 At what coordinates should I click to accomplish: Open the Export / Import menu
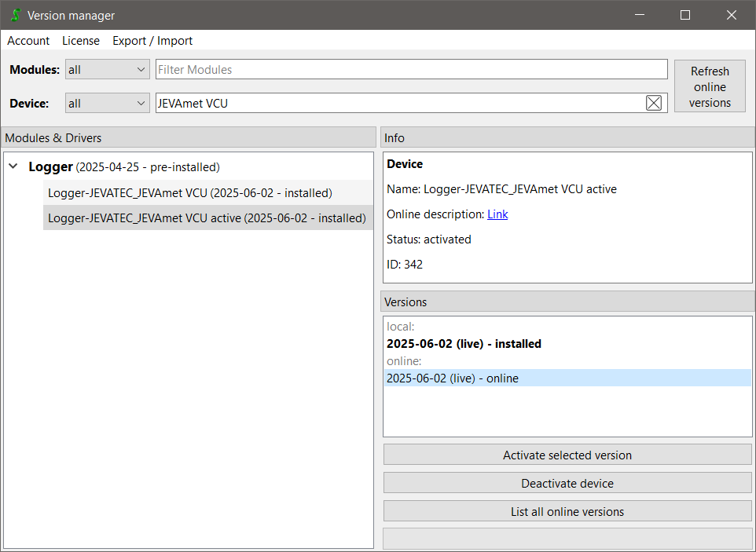click(152, 41)
